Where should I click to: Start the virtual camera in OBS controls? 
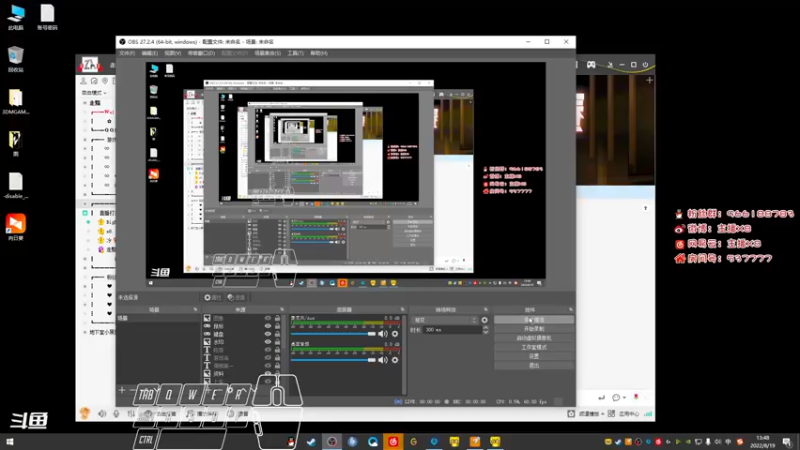point(534,338)
